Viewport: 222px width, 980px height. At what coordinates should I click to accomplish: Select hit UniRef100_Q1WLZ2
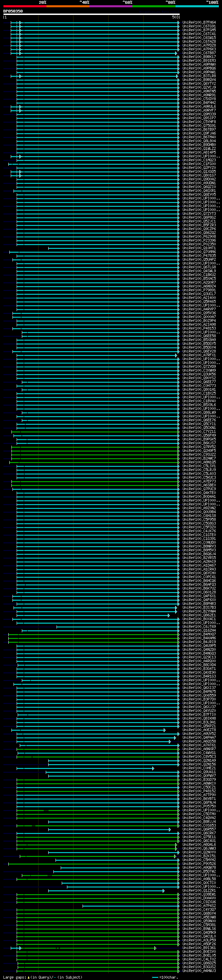click(199, 149)
